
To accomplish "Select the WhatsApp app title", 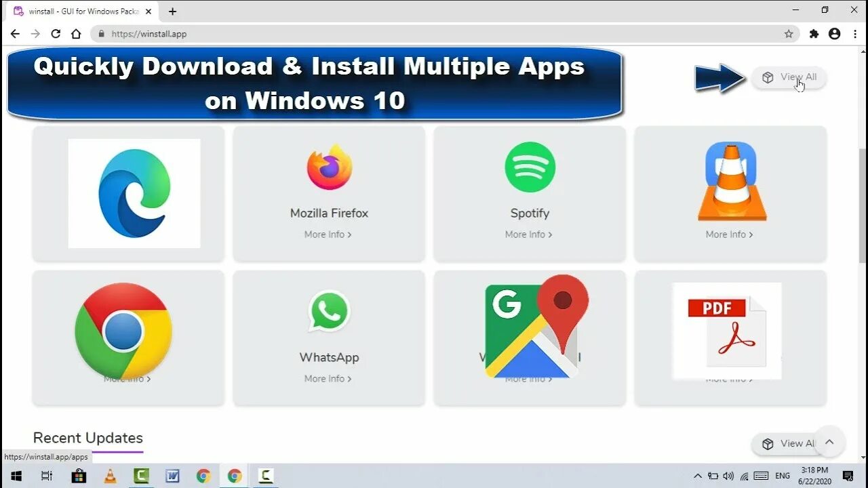I will (x=330, y=357).
